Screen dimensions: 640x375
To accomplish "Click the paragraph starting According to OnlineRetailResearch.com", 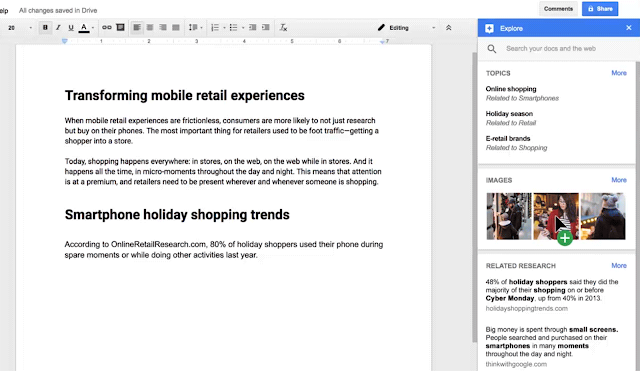I will (x=224, y=250).
